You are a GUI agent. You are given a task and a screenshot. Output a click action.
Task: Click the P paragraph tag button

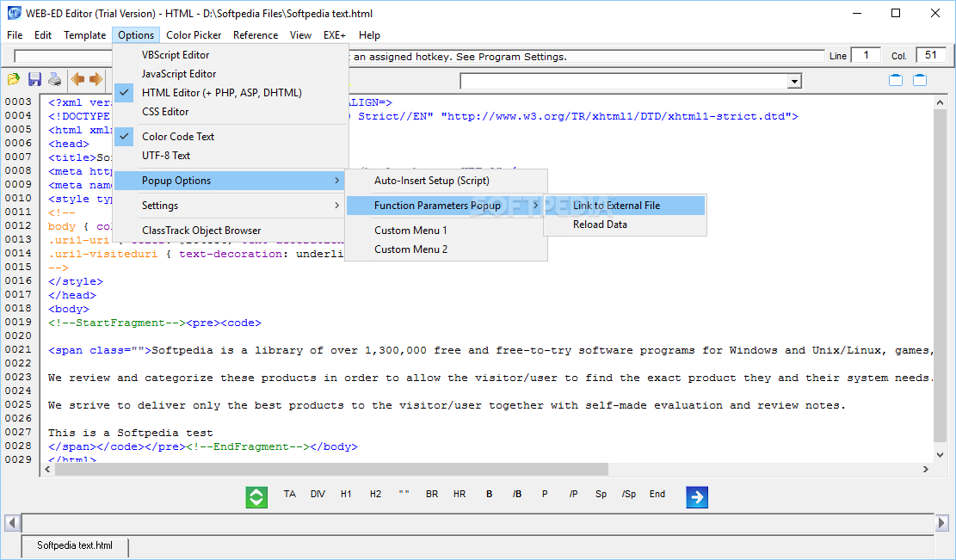(545, 494)
